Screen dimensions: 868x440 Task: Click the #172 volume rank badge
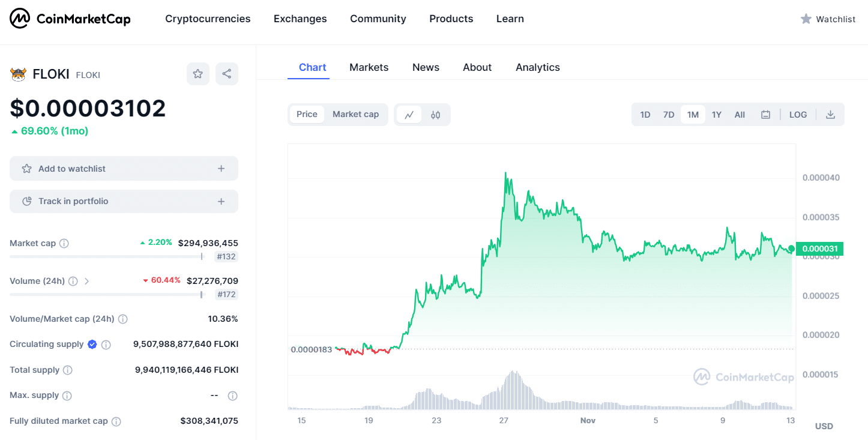pyautogui.click(x=227, y=295)
